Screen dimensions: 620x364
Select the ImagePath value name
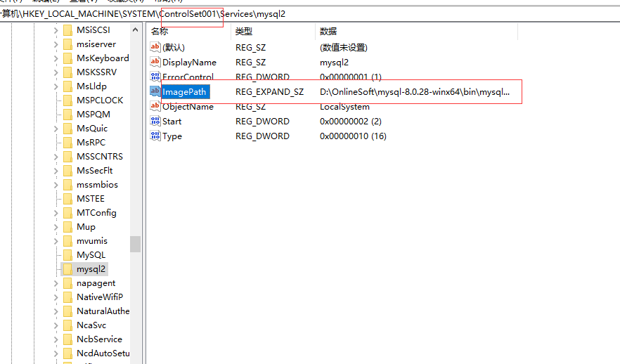184,91
